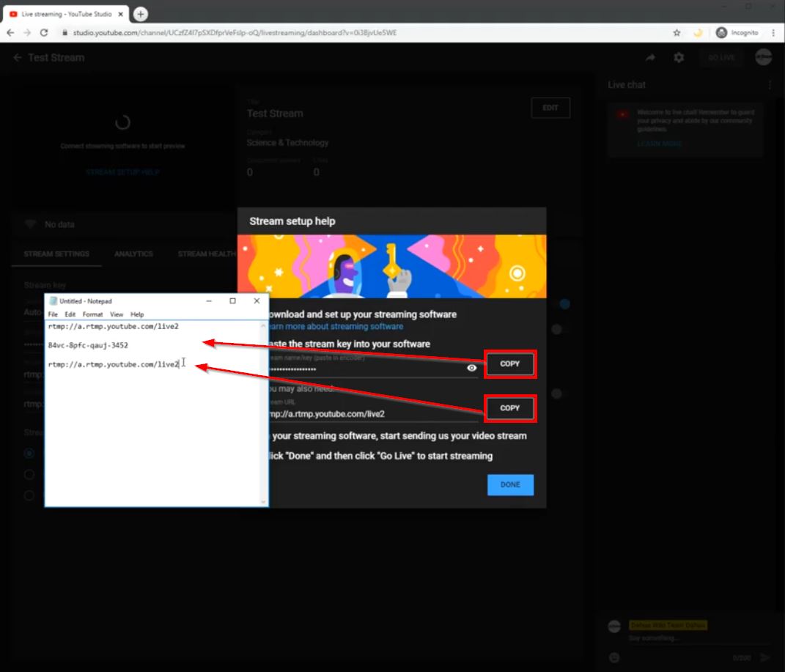Toggle the enabled blue switch behind dialog

pos(564,303)
